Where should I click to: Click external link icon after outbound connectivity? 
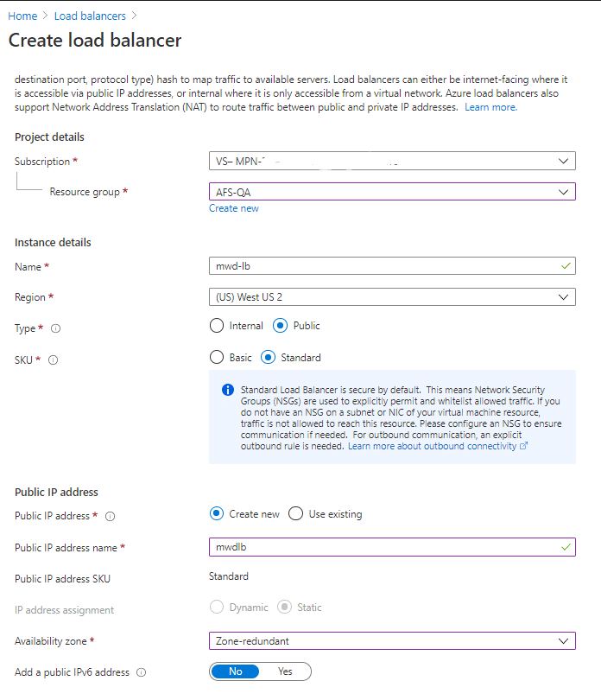pyautogui.click(x=523, y=447)
